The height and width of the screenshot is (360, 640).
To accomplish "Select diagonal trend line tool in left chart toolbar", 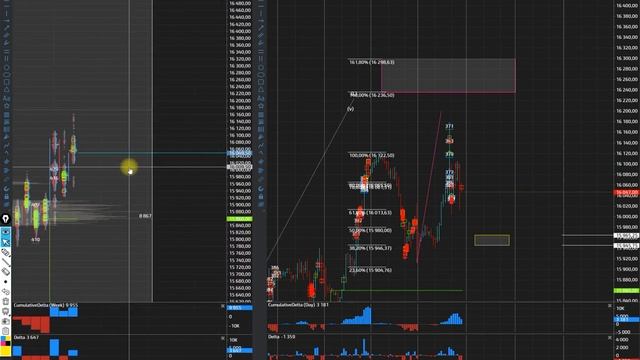I will point(6,28).
